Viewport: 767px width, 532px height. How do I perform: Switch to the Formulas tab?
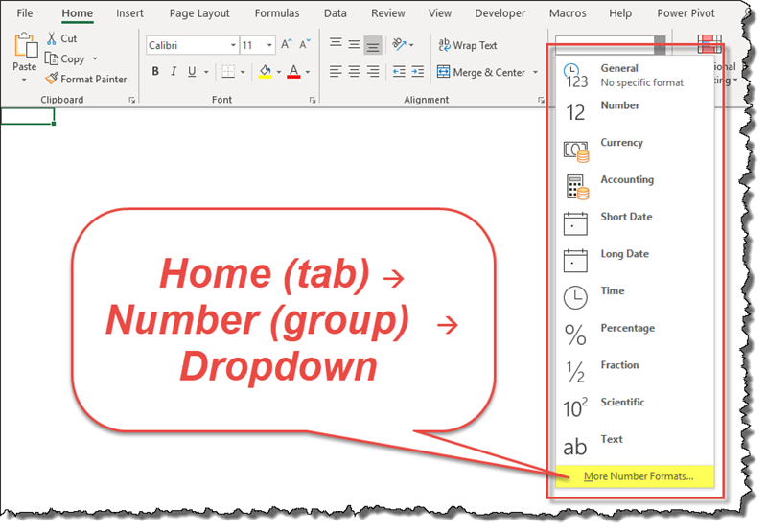coord(276,13)
